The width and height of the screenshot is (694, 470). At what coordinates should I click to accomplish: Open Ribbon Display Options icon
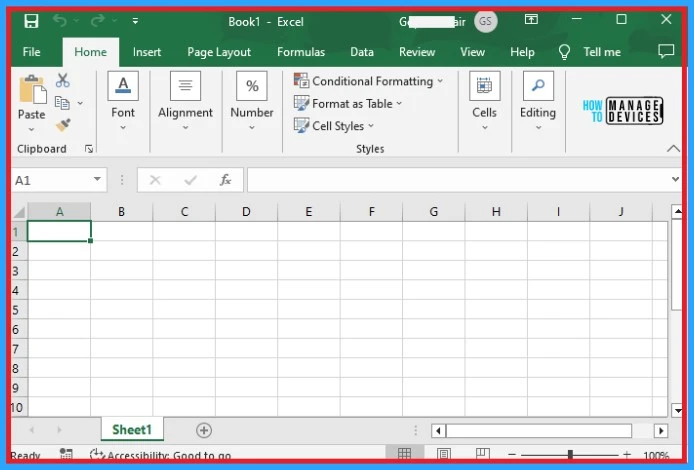pos(531,19)
